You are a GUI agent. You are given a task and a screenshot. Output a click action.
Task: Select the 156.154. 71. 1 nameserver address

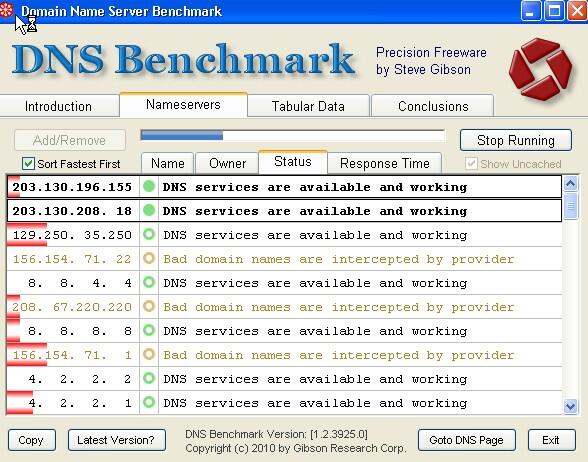click(72, 355)
